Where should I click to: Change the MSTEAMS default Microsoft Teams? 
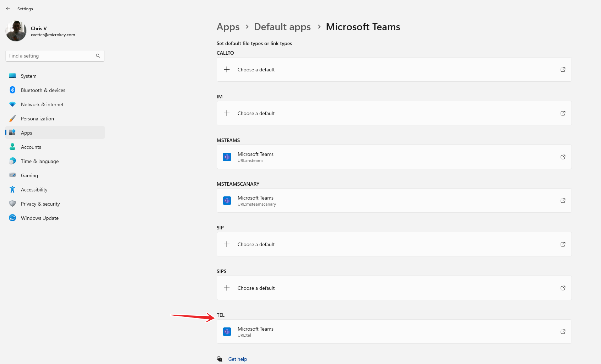point(394,157)
